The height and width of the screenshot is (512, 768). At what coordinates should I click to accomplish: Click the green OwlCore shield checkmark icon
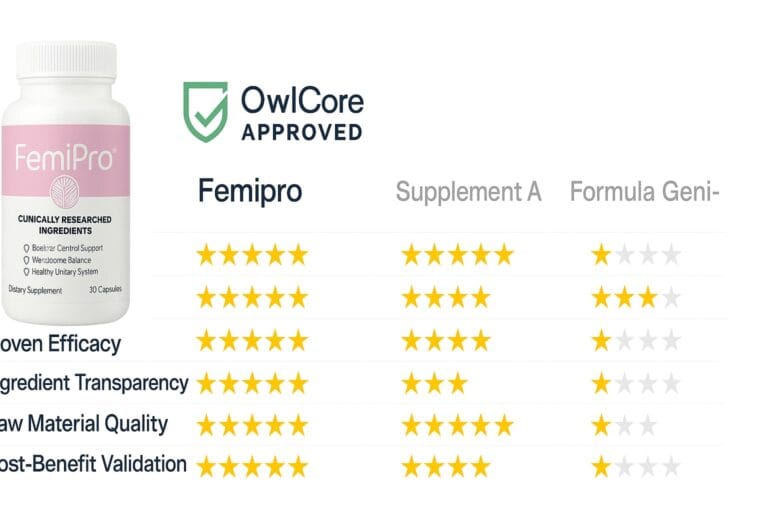click(205, 111)
